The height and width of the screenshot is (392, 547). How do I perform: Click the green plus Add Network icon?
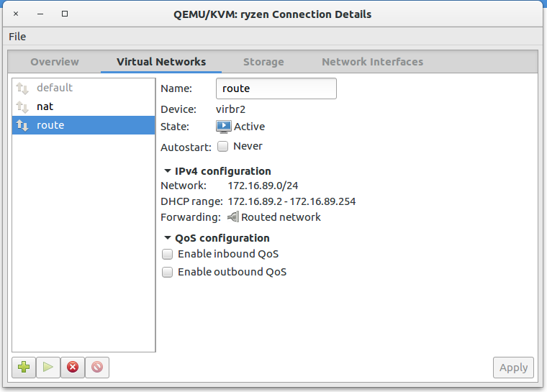tap(24, 367)
